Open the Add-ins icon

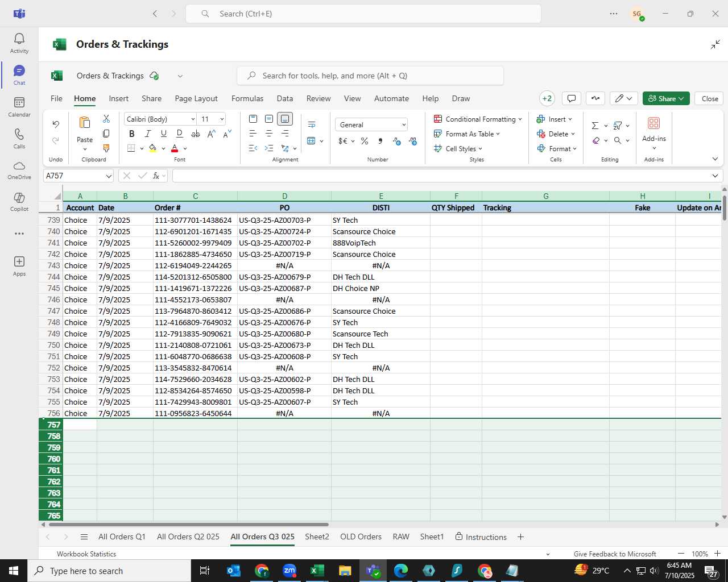[654, 123]
